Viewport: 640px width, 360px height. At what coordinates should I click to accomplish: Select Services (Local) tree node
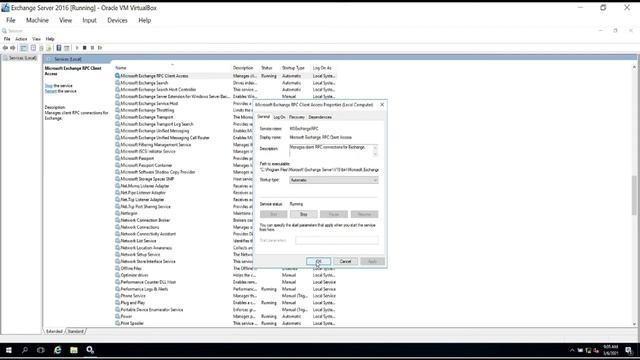click(20, 58)
